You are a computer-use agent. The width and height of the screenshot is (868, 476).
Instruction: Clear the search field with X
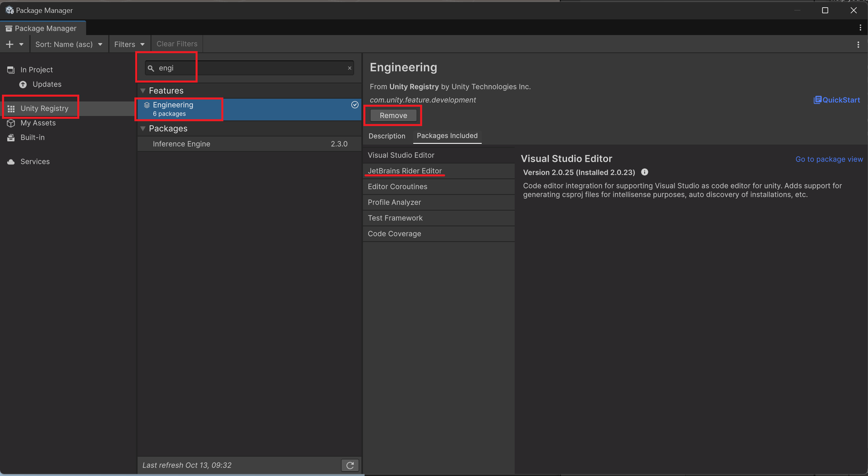pos(350,68)
